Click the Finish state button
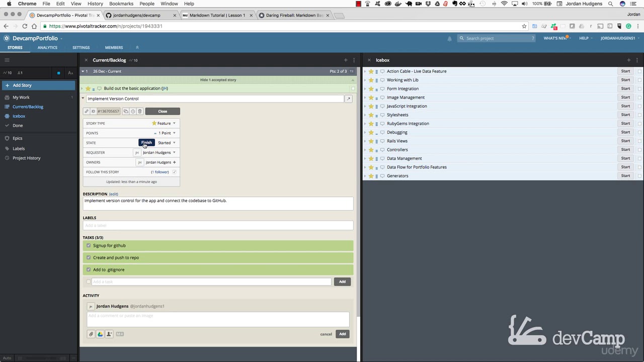Image resolution: width=644 pixels, height=362 pixels. [146, 143]
